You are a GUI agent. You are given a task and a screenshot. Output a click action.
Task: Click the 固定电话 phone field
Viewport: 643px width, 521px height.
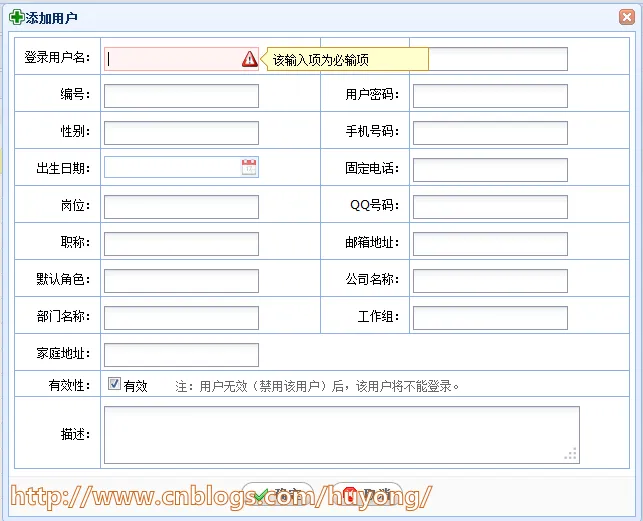pos(490,170)
